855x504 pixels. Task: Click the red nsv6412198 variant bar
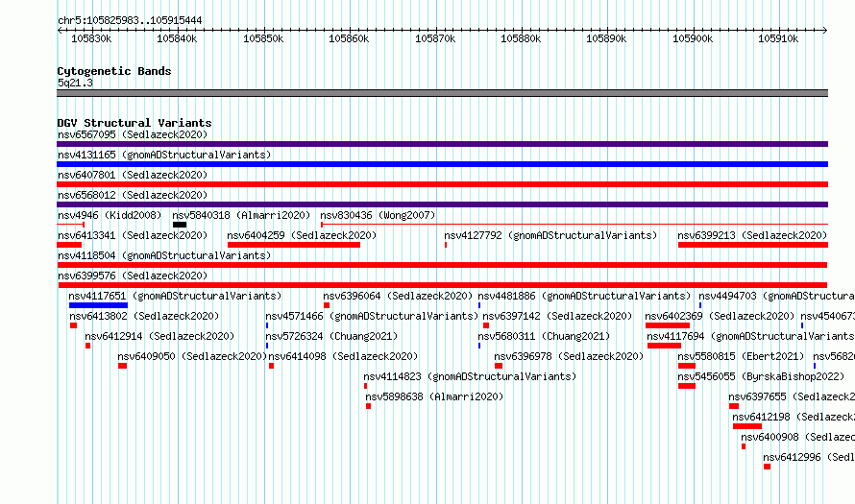[x=747, y=426]
